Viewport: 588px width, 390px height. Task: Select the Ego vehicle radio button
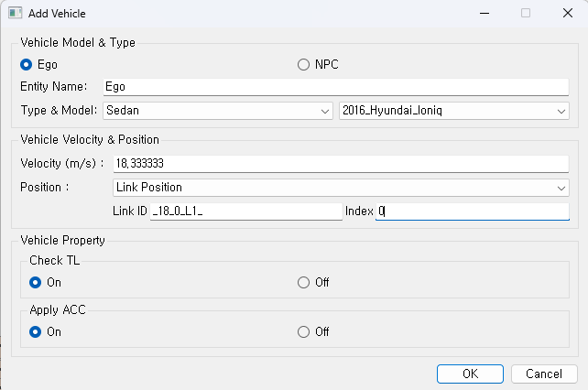27,65
